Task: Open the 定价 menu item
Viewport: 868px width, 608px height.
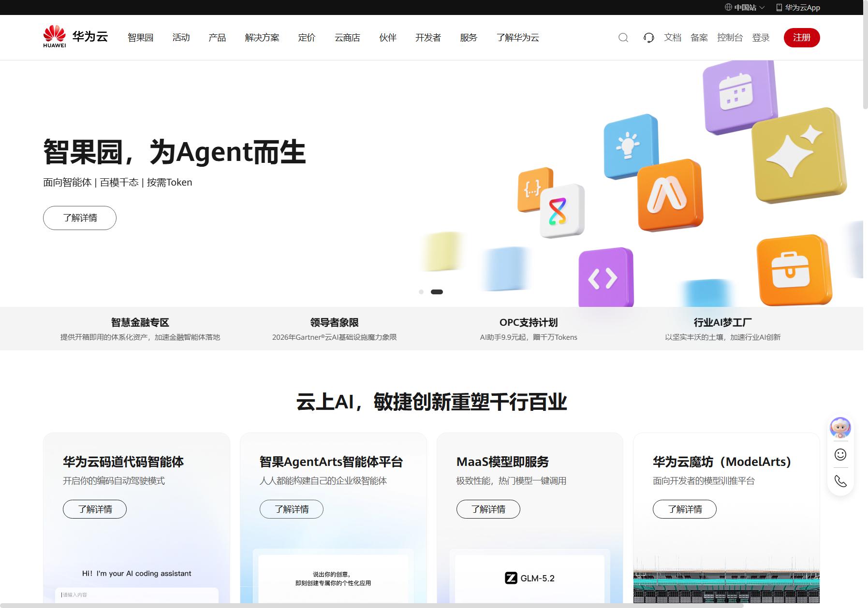Action: [307, 38]
